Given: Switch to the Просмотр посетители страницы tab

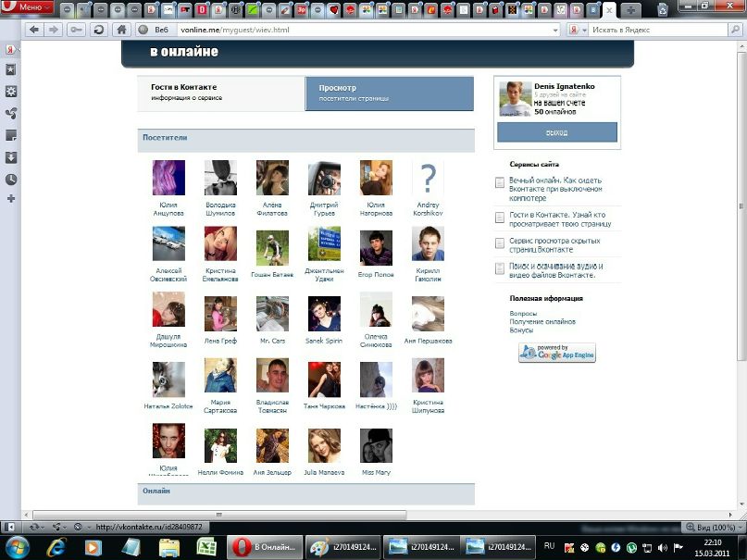Looking at the screenshot, I should point(389,93).
